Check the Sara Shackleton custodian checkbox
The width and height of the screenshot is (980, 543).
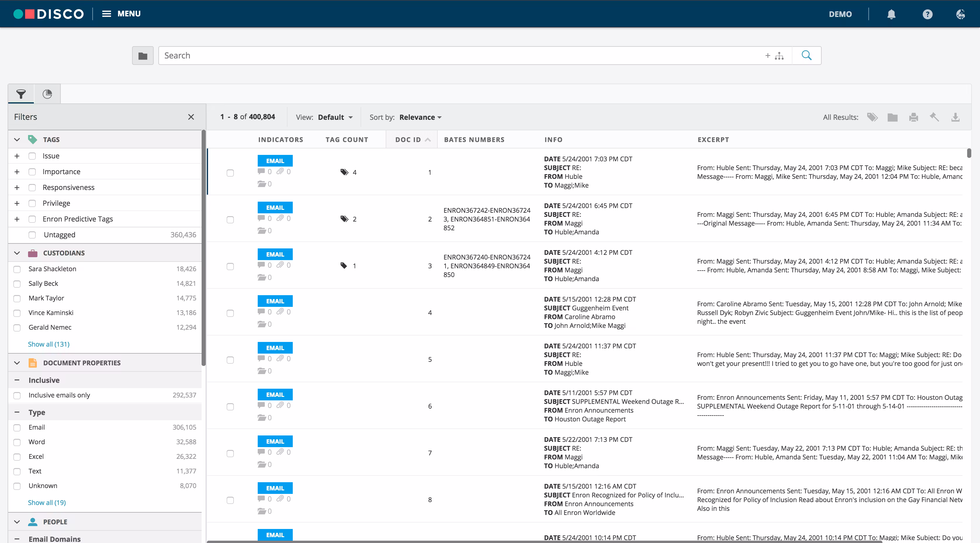pyautogui.click(x=17, y=269)
